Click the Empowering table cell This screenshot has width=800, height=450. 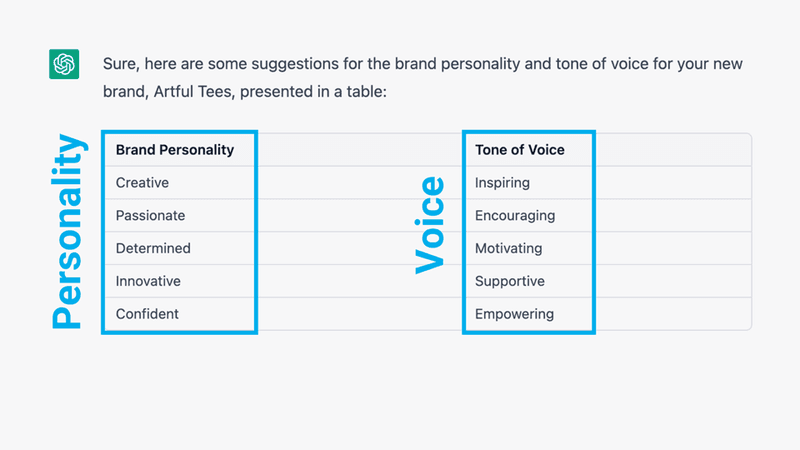514,314
